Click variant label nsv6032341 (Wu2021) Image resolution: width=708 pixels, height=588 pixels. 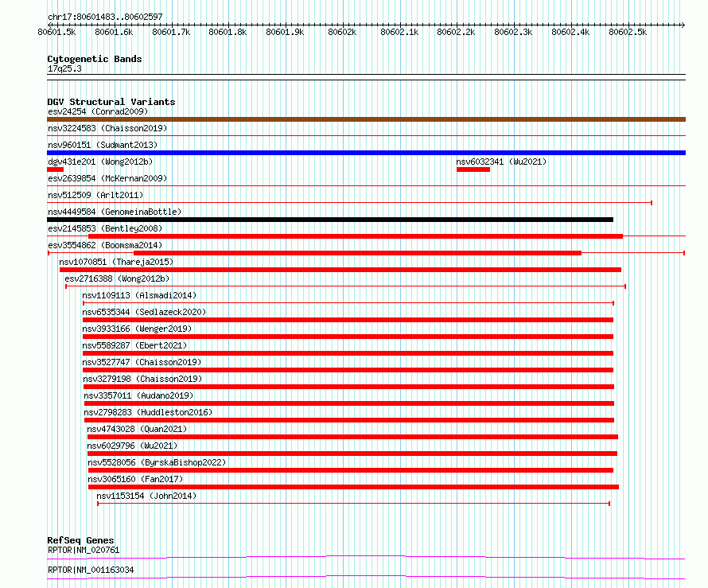coord(501,162)
